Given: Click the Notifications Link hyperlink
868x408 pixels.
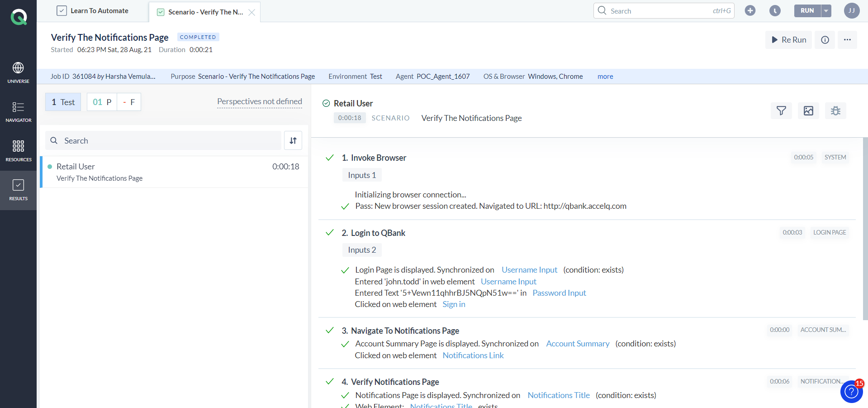Looking at the screenshot, I should point(473,355).
